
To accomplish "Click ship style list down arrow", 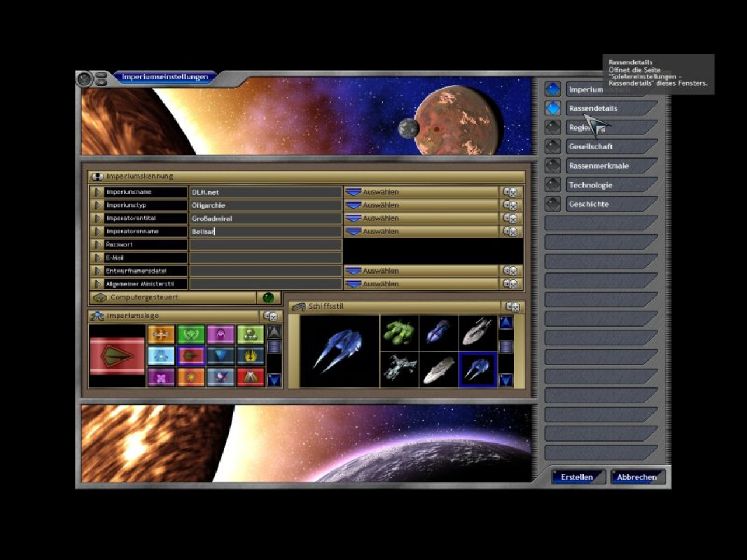I will [x=505, y=380].
